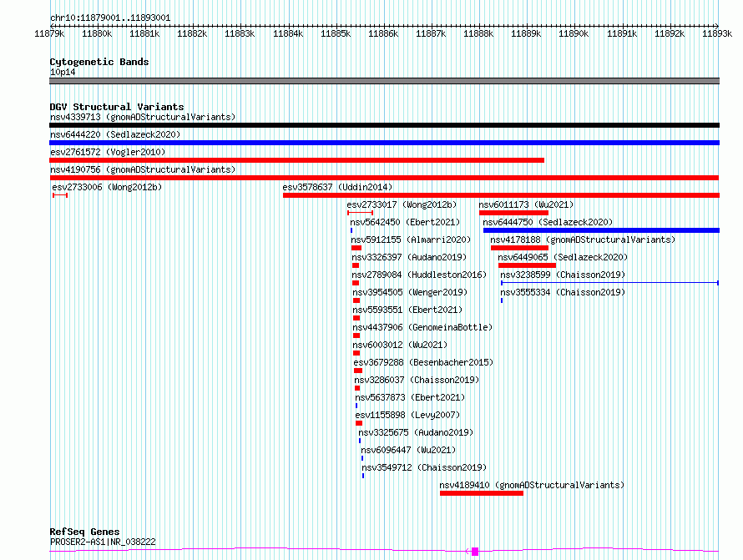Open nsv3549712 Chaisson2019 label
Viewport: 743px width, 560px height.
424,467
